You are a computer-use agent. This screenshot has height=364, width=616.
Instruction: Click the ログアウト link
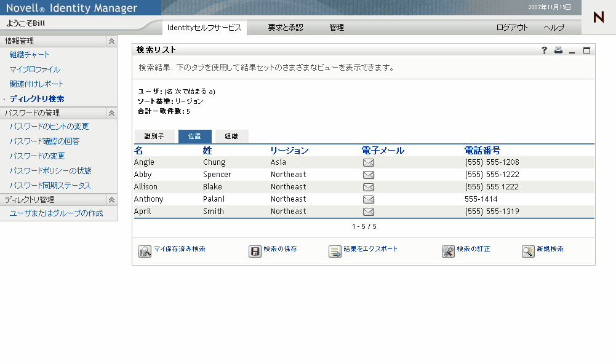pyautogui.click(x=512, y=28)
